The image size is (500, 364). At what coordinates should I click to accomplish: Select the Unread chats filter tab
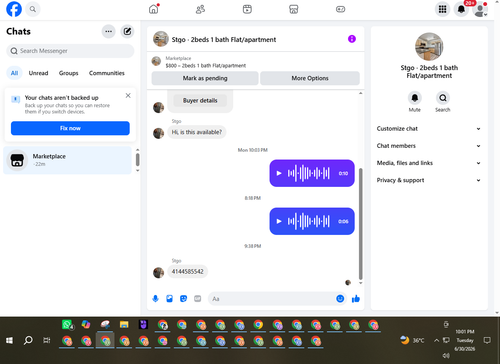(38, 73)
